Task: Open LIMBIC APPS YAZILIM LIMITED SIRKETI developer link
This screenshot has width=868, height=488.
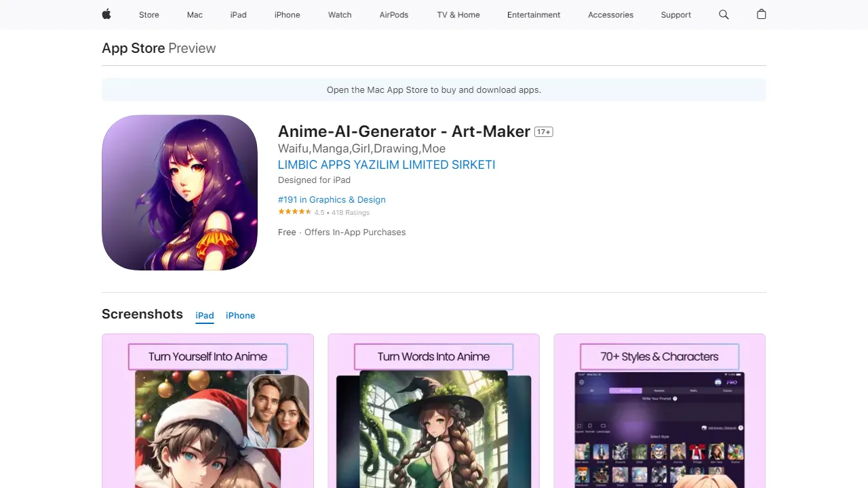Action: [387, 165]
